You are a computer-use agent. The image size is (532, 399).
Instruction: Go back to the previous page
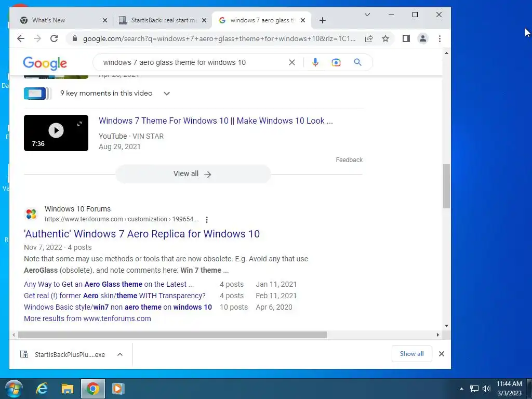pos(21,38)
